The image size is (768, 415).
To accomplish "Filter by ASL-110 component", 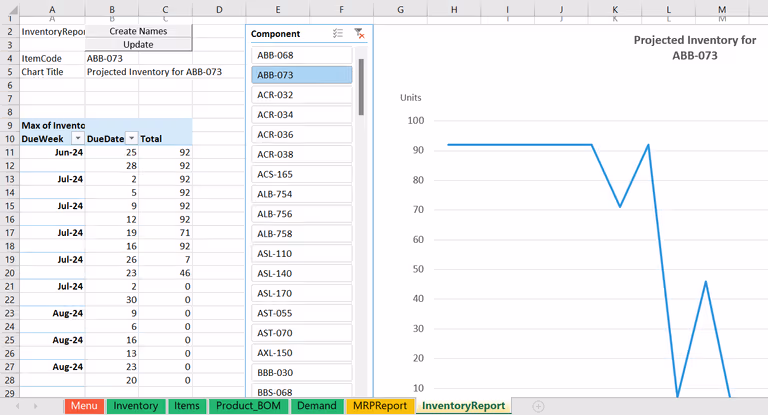I will [x=302, y=254].
